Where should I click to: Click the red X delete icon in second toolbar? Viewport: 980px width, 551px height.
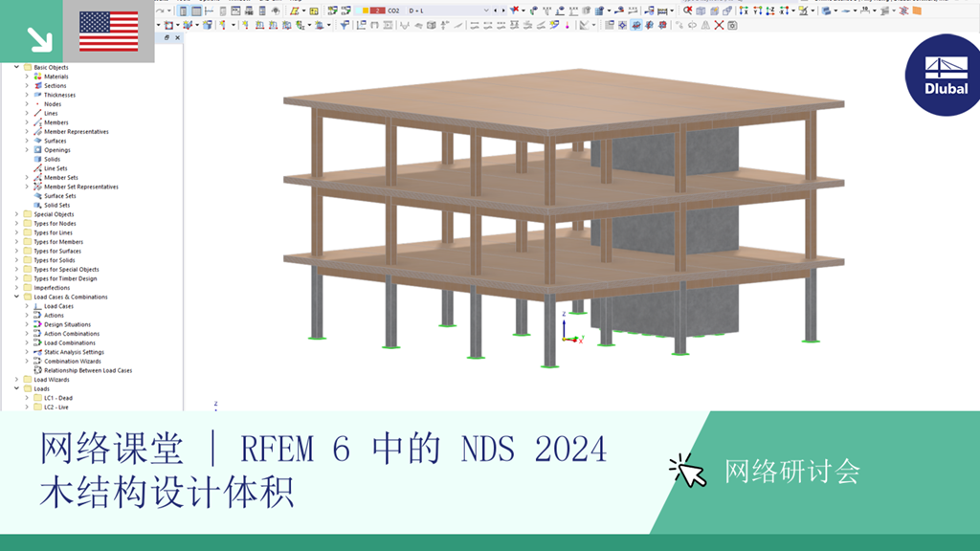pos(719,25)
